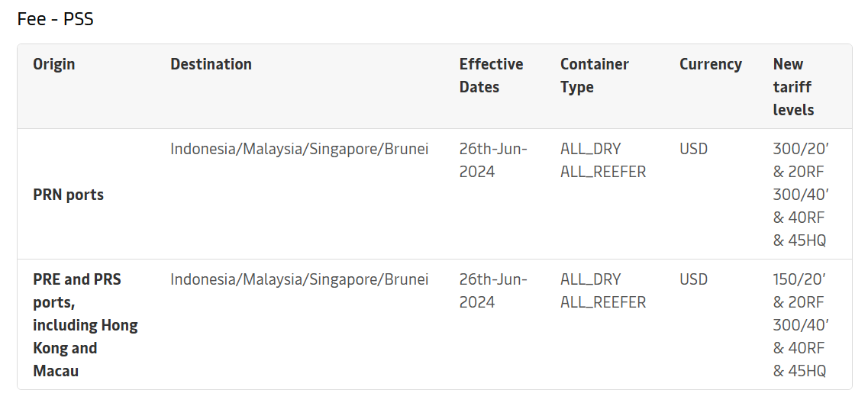Select the effective date in PRN ports row
Screen dimensions: 868x403
(x=493, y=160)
